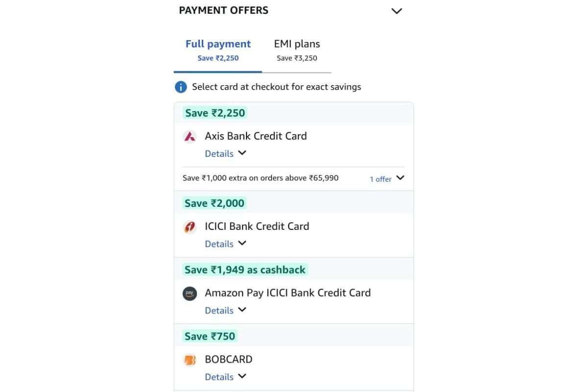The width and height of the screenshot is (588, 392).
Task: Switch to the EMI plans tab
Action: [296, 44]
